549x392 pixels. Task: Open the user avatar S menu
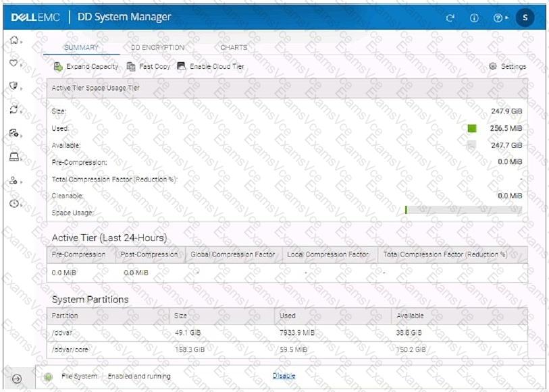(525, 18)
